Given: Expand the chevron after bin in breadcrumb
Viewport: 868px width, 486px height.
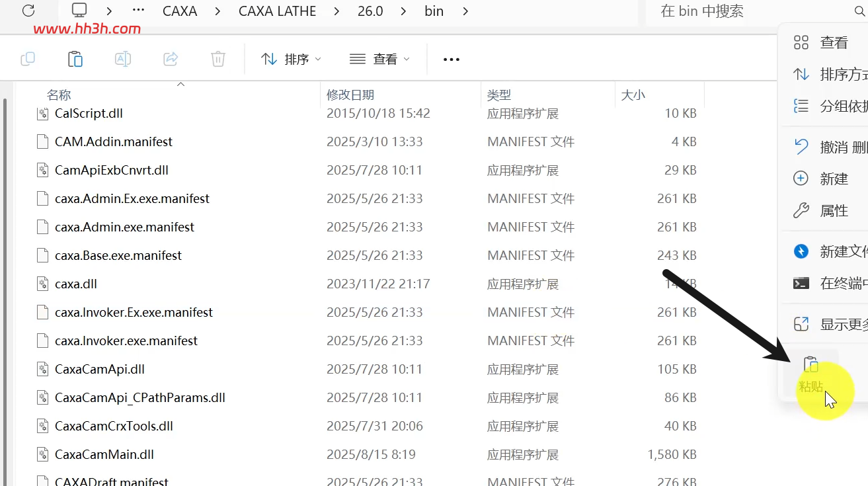Looking at the screenshot, I should 465,11.
